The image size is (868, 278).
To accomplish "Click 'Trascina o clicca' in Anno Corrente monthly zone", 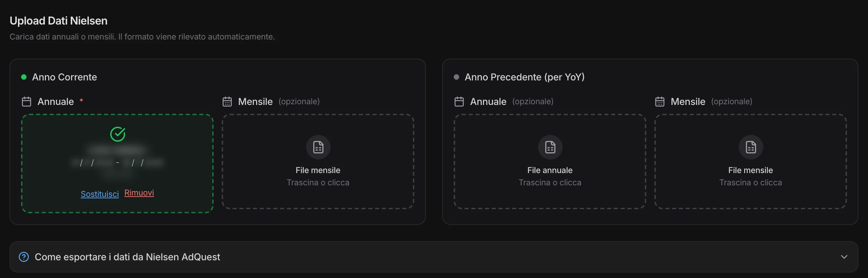I will (318, 183).
